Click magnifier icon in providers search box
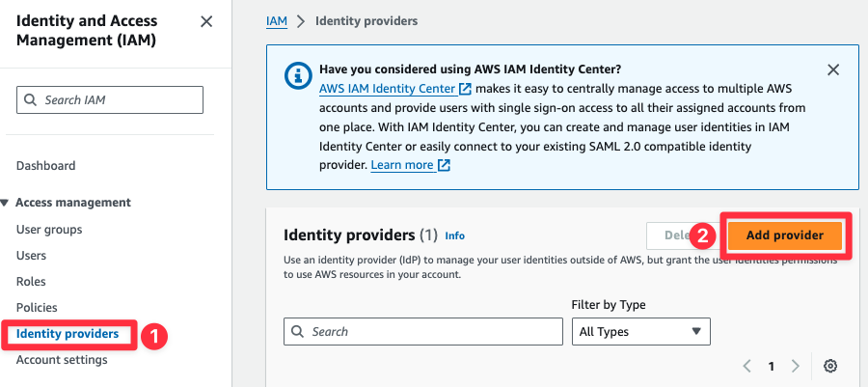The image size is (868, 387). pyautogui.click(x=298, y=332)
